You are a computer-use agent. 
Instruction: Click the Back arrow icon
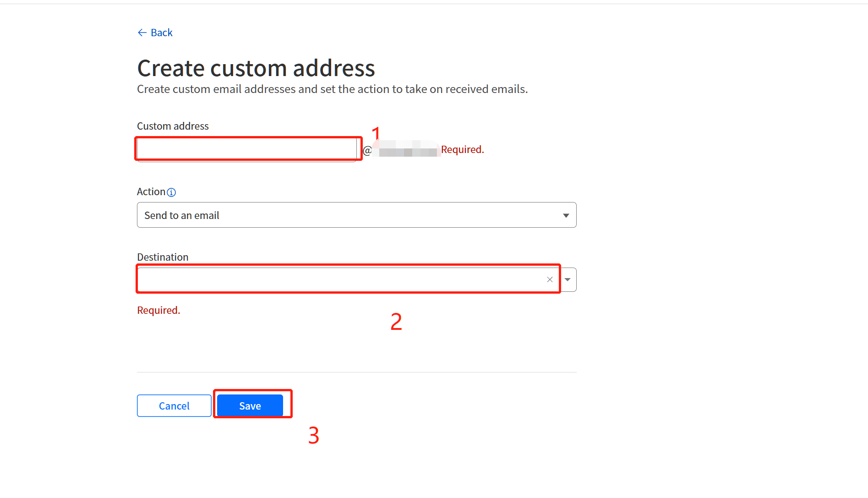pyautogui.click(x=142, y=33)
